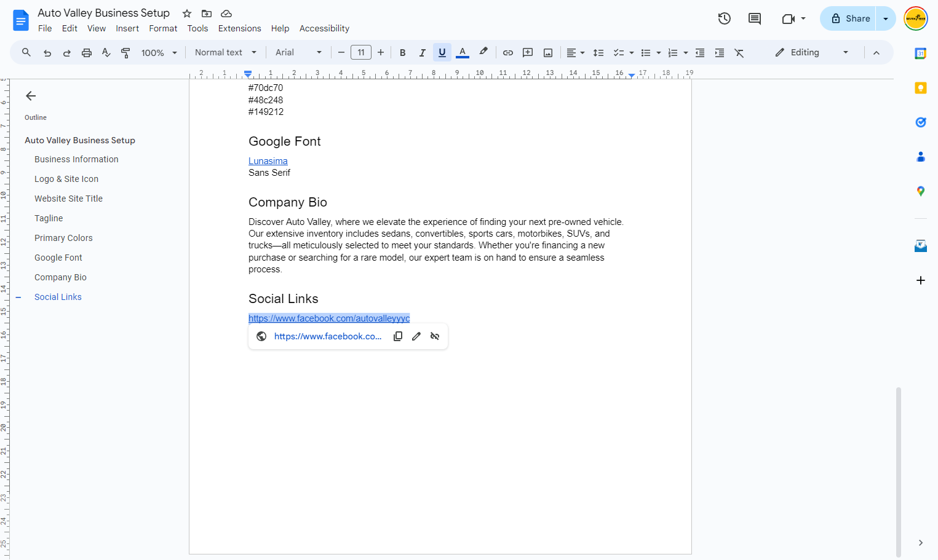The width and height of the screenshot is (938, 560).
Task: Click the undo icon in toolbar
Action: coord(47,53)
